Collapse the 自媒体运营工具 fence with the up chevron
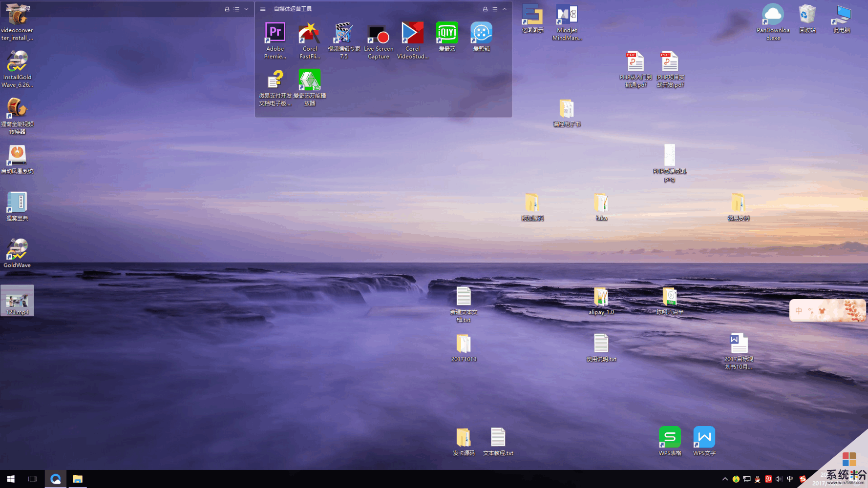 (505, 9)
